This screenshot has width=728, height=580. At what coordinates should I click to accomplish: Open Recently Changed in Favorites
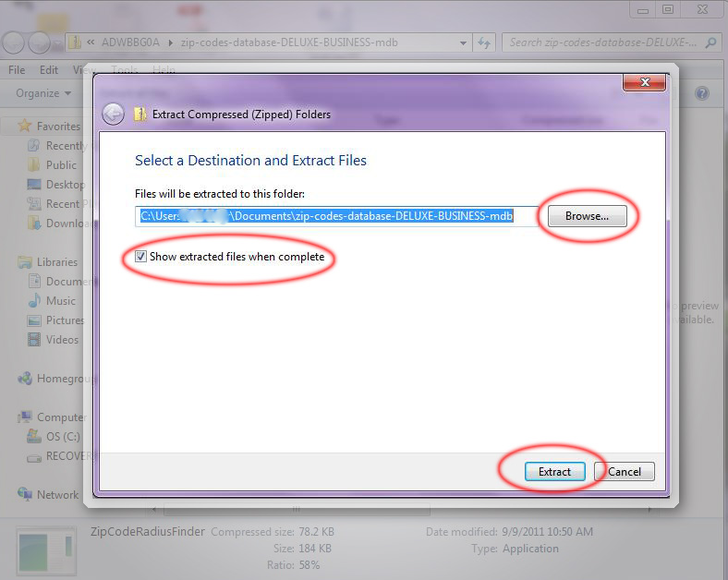[67, 146]
